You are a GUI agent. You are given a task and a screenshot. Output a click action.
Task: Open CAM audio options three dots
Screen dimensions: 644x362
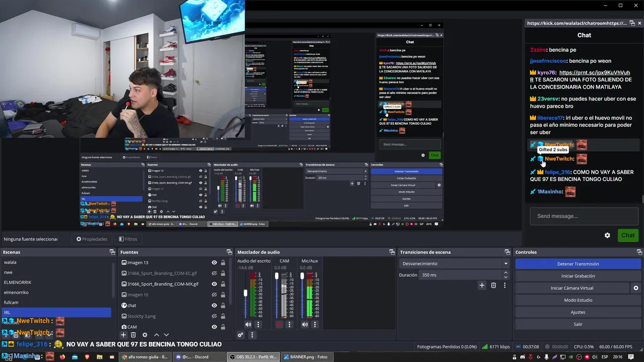pos(289,325)
